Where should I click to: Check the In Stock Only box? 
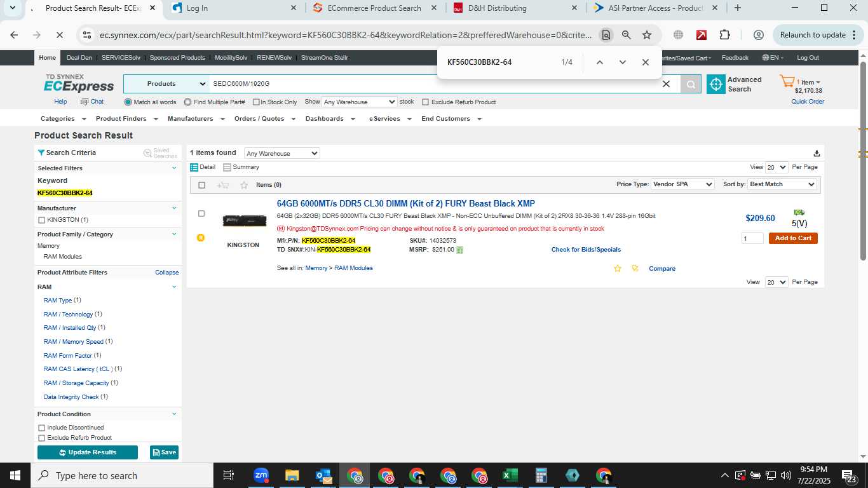[256, 102]
